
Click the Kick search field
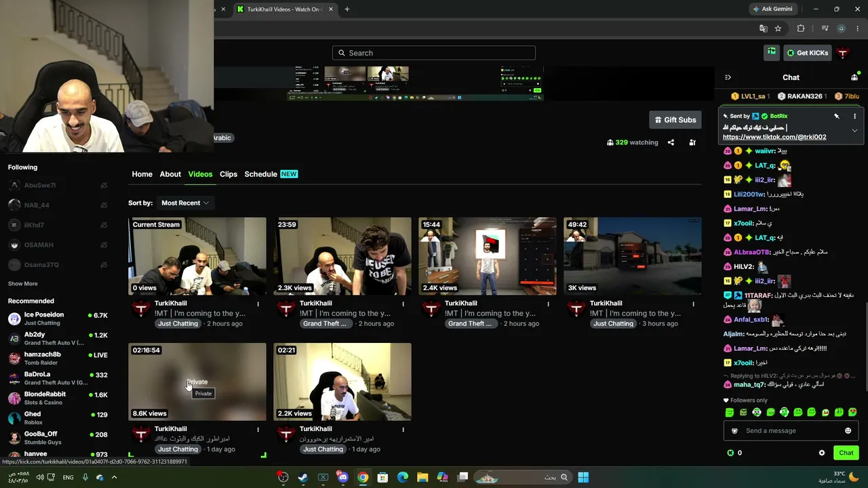point(434,53)
